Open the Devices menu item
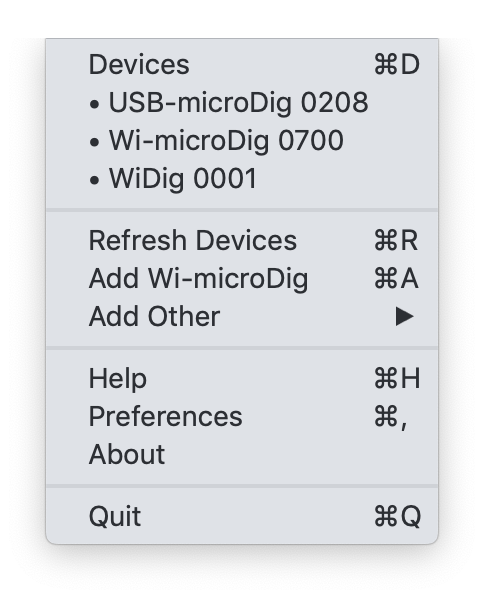This screenshot has width=484, height=598. [242, 64]
